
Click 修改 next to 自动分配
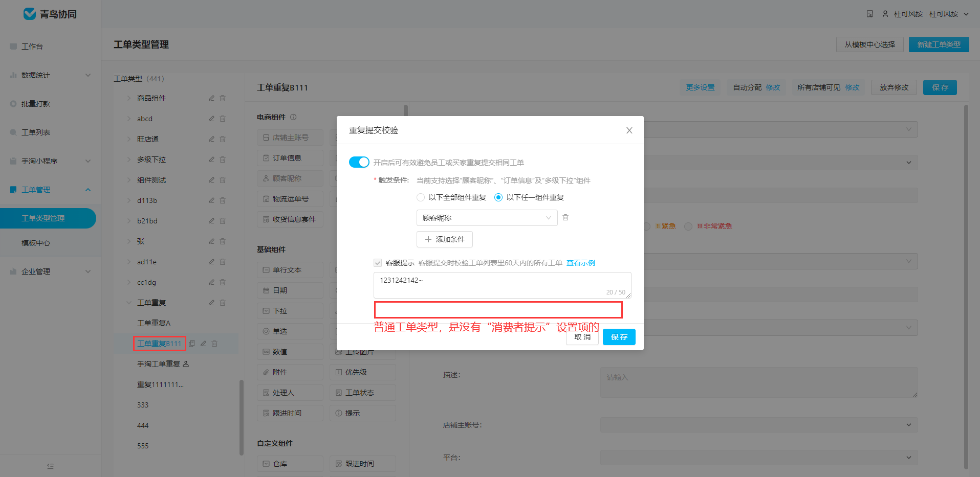773,87
